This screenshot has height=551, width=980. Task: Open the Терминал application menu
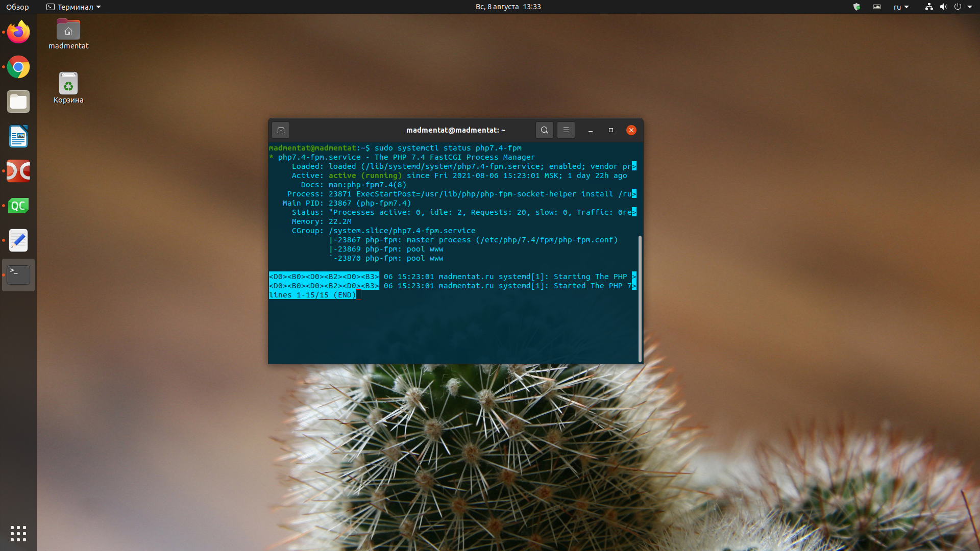click(x=73, y=7)
